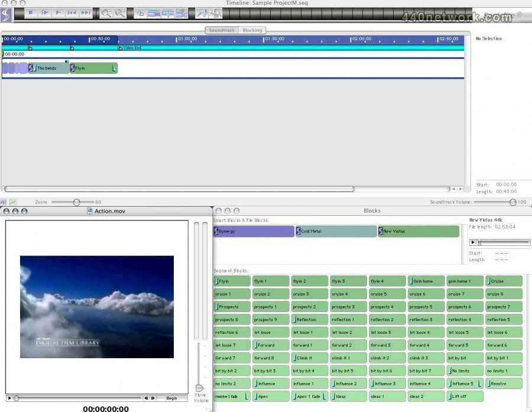The height and width of the screenshot is (412, 532).
Task: Click the New Vistas preview position slider
Action: tap(504, 242)
